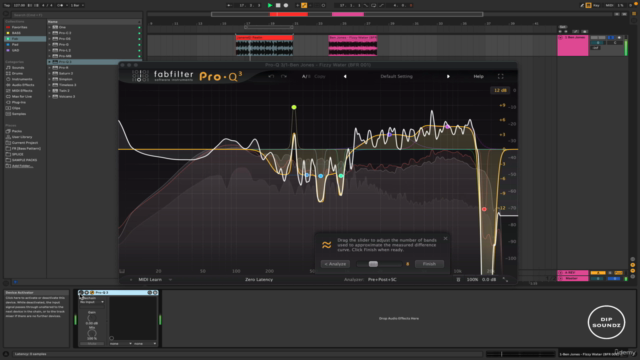Toggle the metronome in transport bar
The width and height of the screenshot is (640, 360).
[x=60, y=5]
